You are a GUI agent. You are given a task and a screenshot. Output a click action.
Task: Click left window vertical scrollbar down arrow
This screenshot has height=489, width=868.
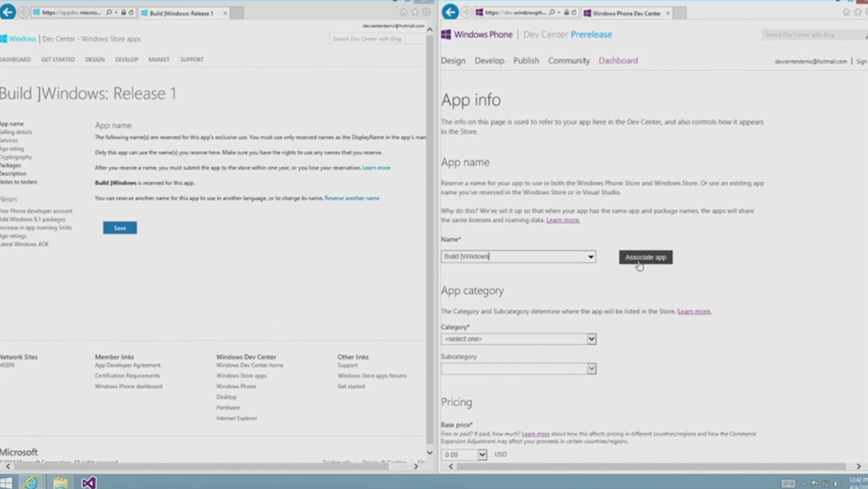430,453
